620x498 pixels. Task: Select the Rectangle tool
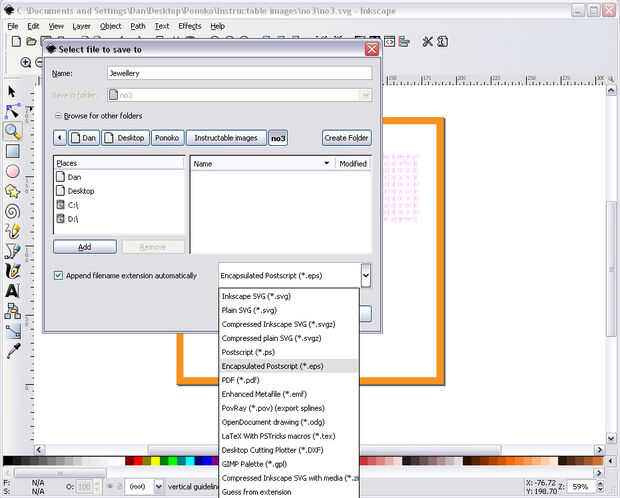(13, 151)
